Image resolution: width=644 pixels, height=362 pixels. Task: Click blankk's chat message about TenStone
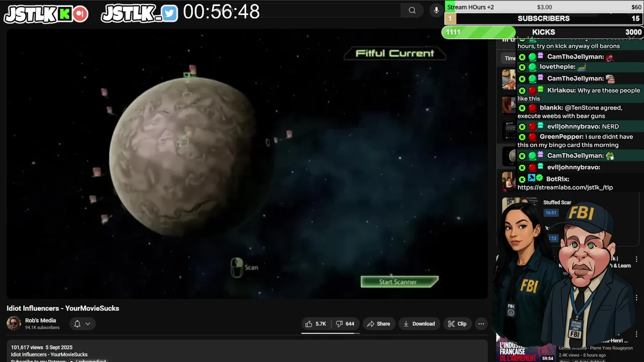pos(579,112)
